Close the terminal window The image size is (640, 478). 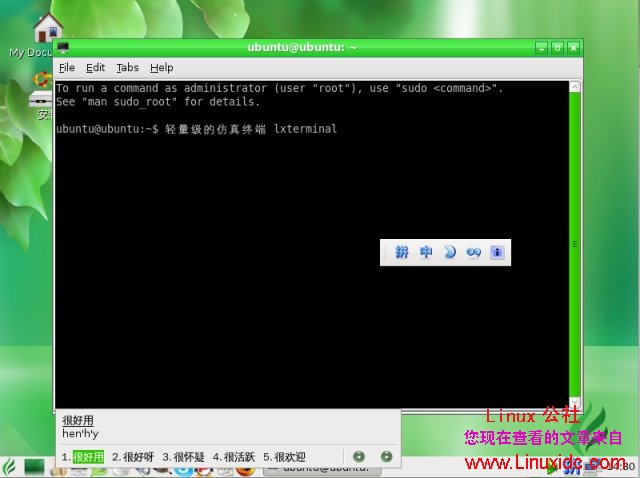[x=573, y=48]
